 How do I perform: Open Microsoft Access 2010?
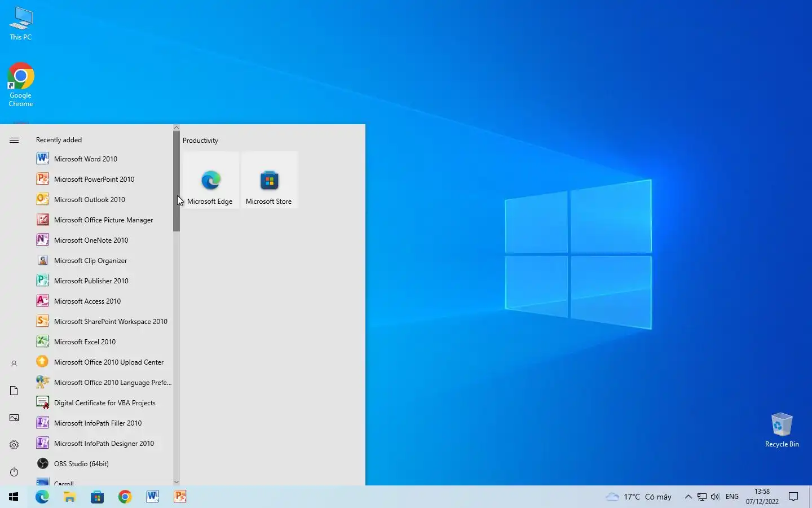[103, 301]
